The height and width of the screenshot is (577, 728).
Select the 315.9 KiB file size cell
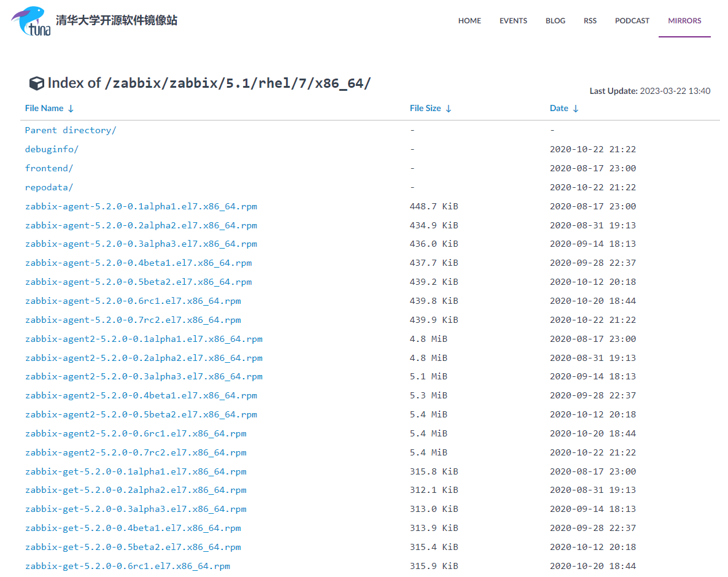tap(433, 567)
